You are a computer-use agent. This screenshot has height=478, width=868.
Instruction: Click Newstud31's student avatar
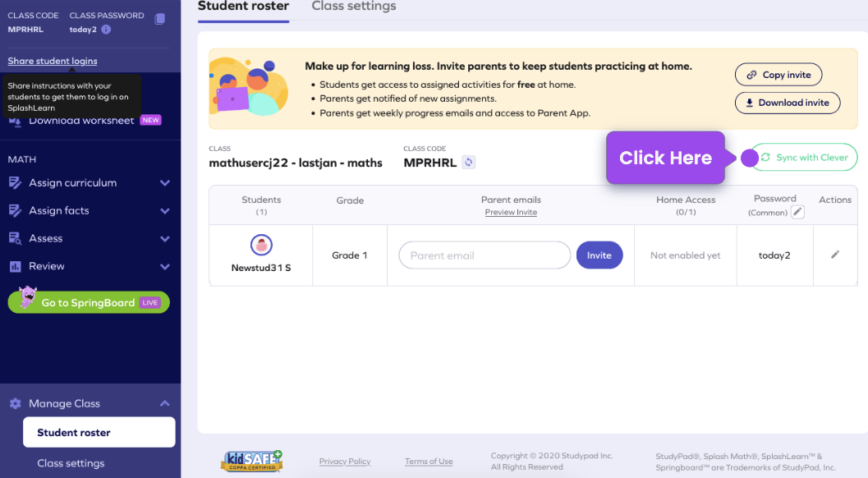click(x=261, y=243)
